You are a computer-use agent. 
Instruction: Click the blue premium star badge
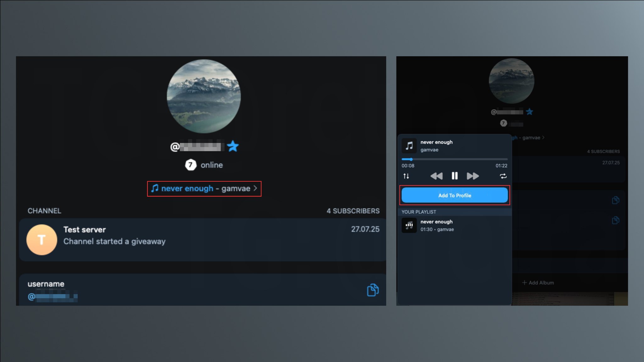233,146
